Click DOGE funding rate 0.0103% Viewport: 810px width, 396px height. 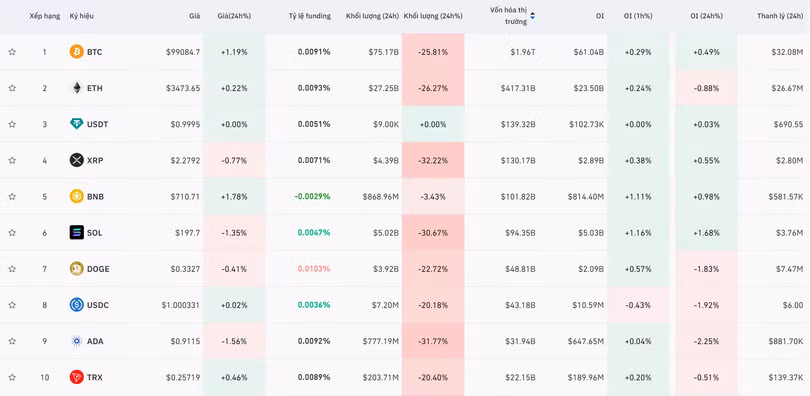click(314, 269)
